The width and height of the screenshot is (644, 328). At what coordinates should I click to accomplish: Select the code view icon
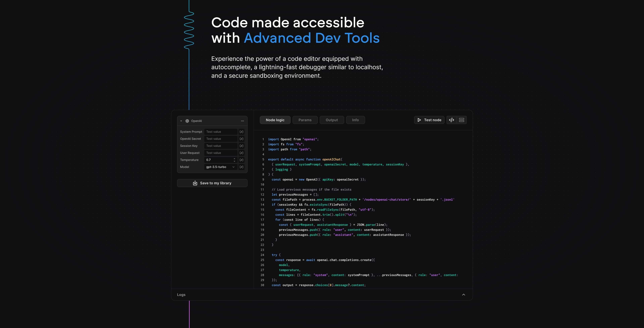[451, 120]
